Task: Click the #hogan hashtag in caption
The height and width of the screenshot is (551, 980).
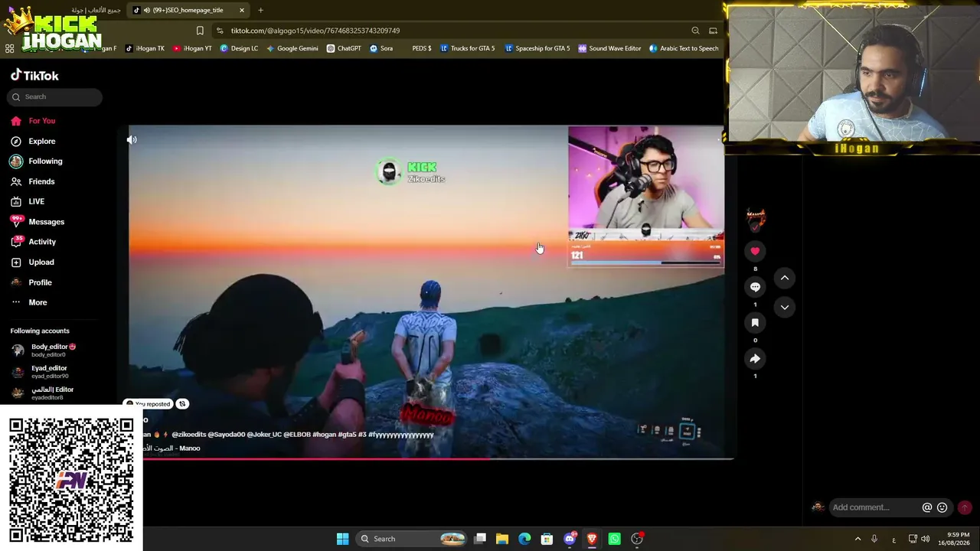Action: click(x=325, y=435)
